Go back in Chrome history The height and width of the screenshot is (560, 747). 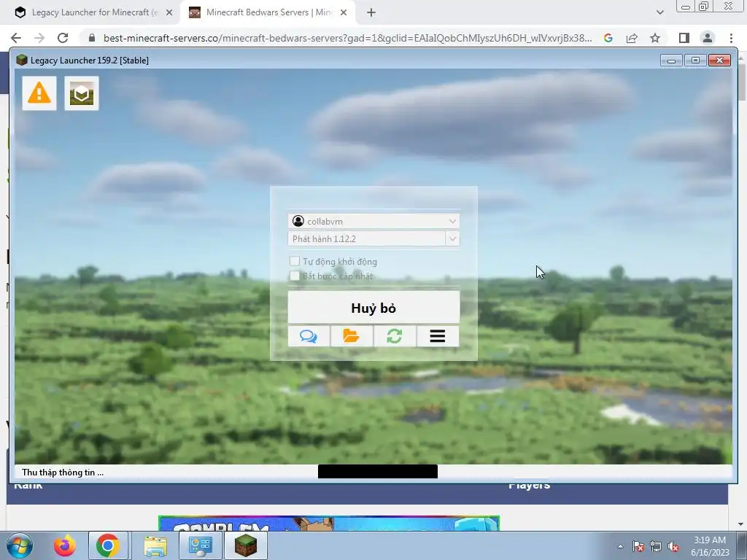tap(16, 38)
